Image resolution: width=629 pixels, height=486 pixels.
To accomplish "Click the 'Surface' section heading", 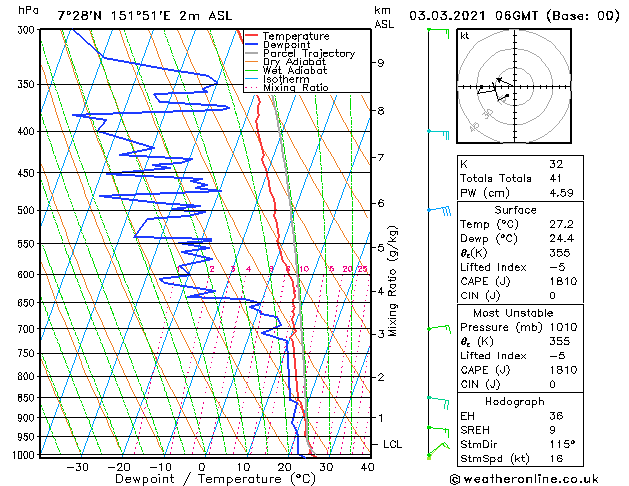I will click(x=515, y=210).
